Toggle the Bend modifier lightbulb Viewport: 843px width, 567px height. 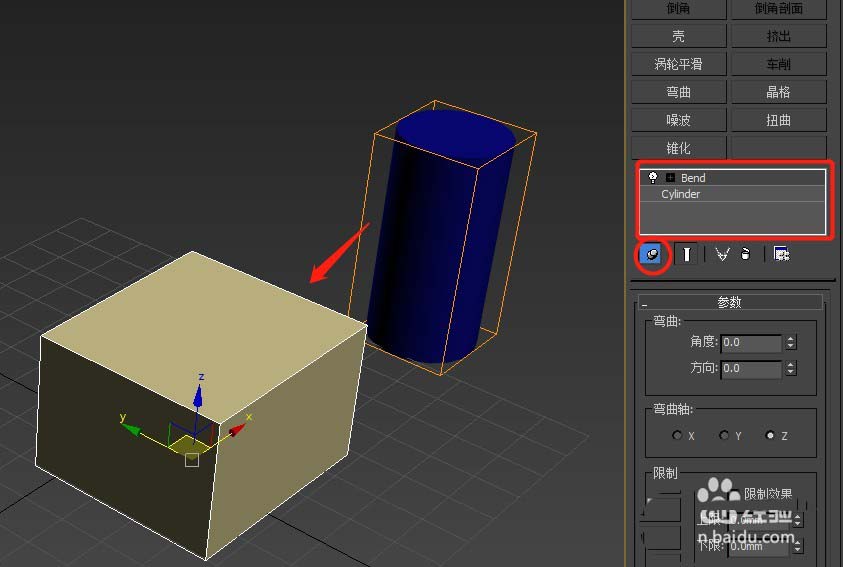(x=653, y=178)
